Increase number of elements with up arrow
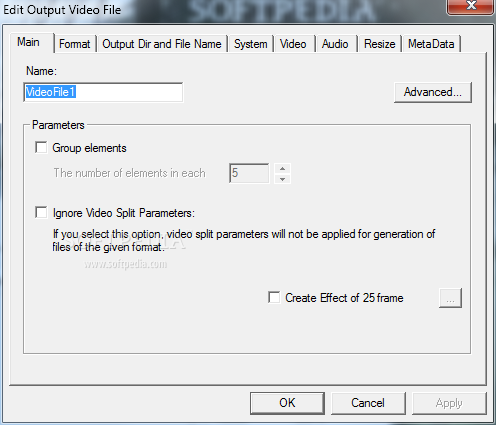The height and width of the screenshot is (425, 496). pyautogui.click(x=282, y=168)
